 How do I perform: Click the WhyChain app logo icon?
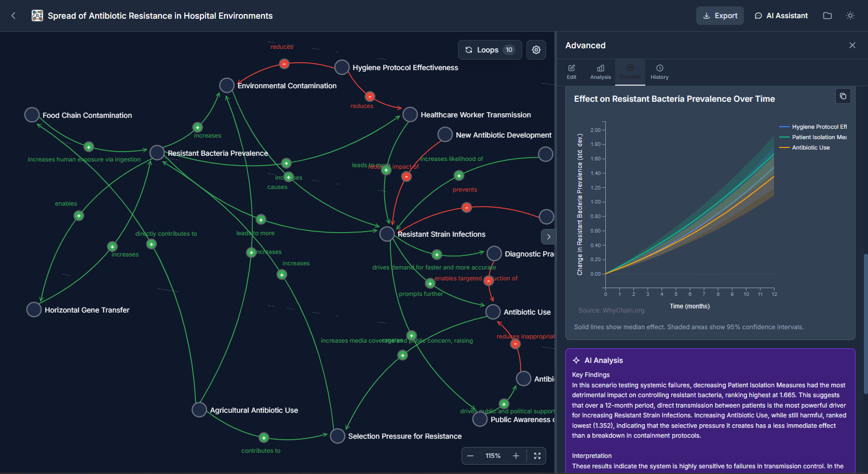pos(37,16)
